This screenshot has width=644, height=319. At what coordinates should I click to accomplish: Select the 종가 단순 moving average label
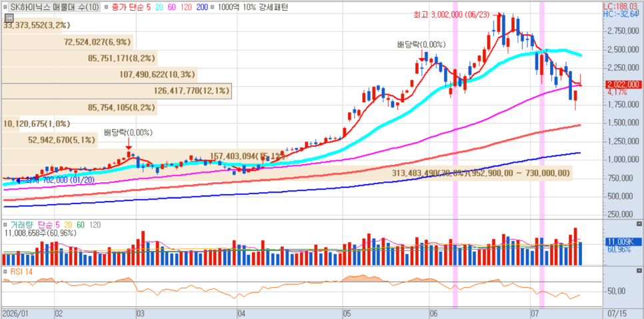[127, 7]
